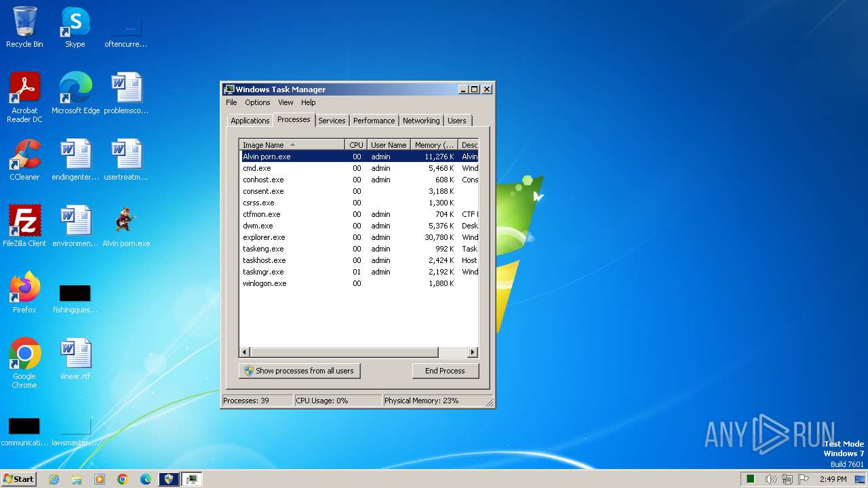Select the FileZilla Client desktop icon
This screenshot has height=488, width=868.
click(24, 226)
